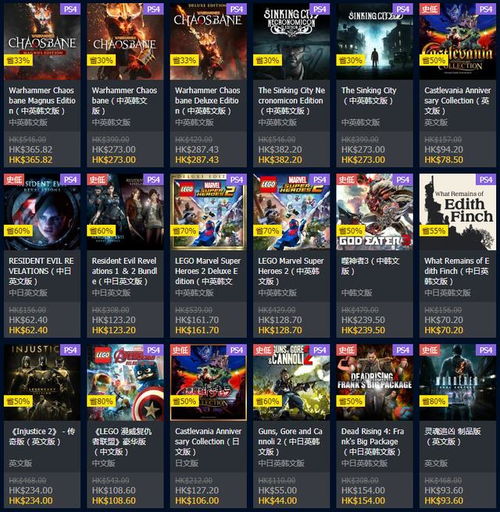Screen dimensions: 500x512
Task: Click the 史低 badge on Castlevania English version
Action: 430,9
